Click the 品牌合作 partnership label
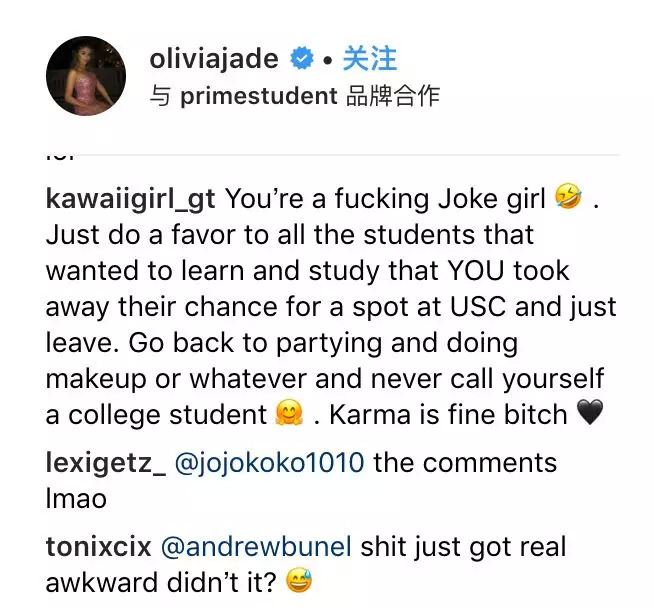The height and width of the screenshot is (608, 654). pos(393,96)
